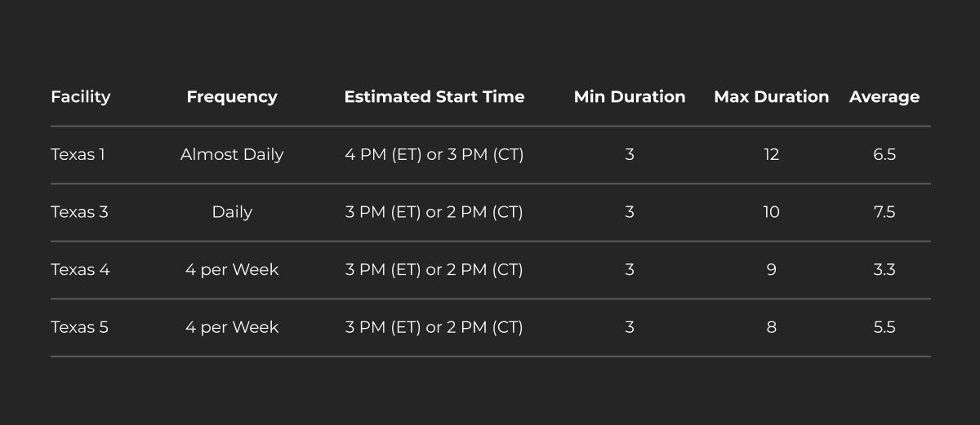
Task: Click the 3.3 average value
Action: (x=884, y=269)
